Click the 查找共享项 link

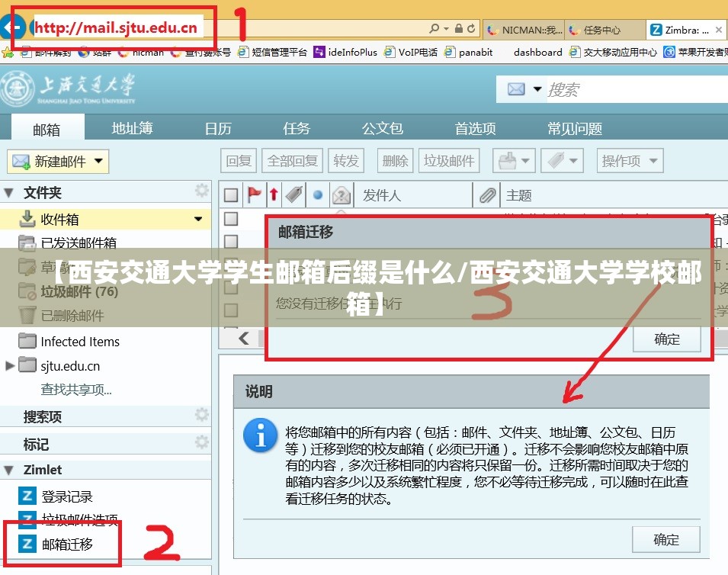coord(76,389)
